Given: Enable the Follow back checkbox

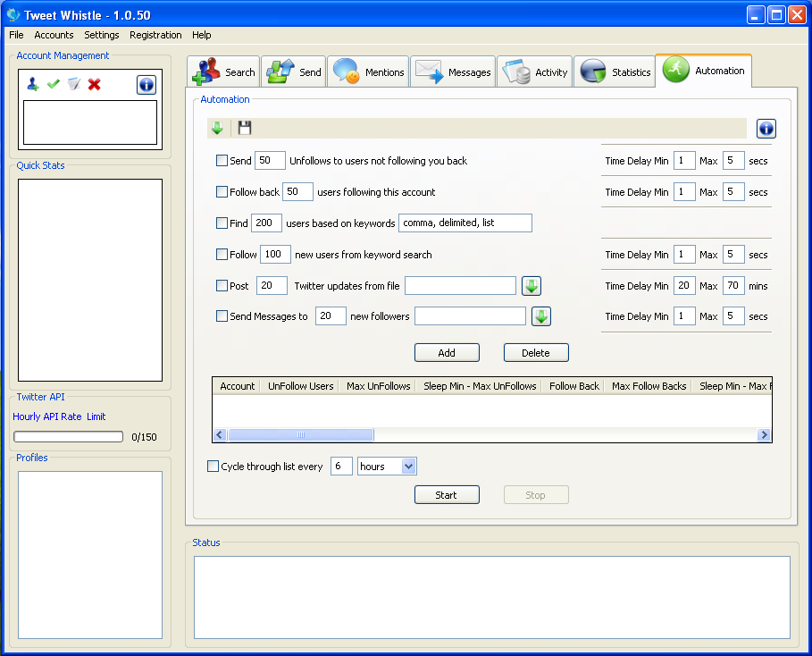Looking at the screenshot, I should (x=222, y=192).
